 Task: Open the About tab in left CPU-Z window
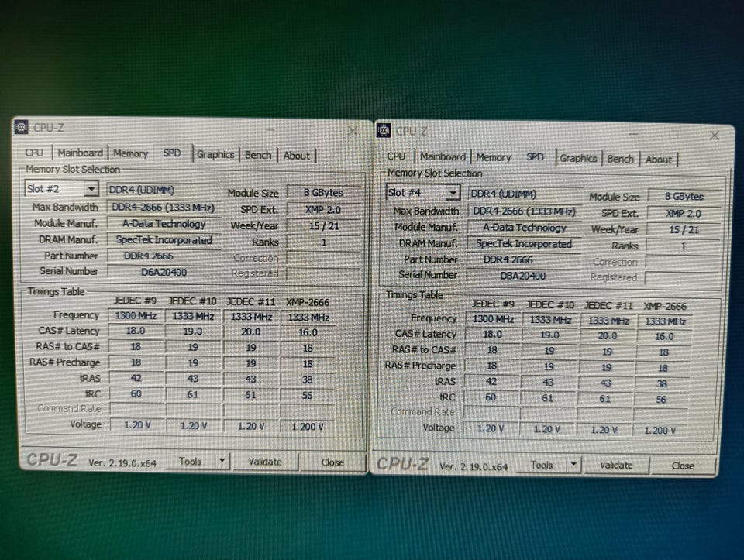297,156
